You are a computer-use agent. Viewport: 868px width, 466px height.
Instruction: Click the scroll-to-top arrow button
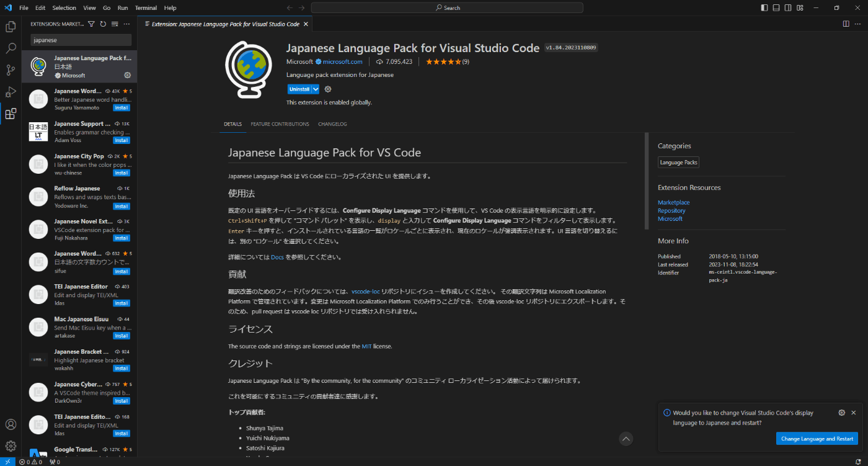(x=626, y=439)
